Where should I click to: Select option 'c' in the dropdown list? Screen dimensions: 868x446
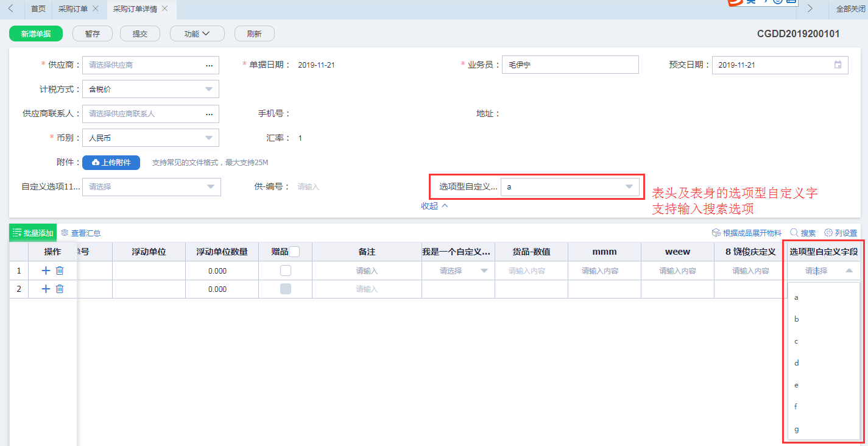796,341
